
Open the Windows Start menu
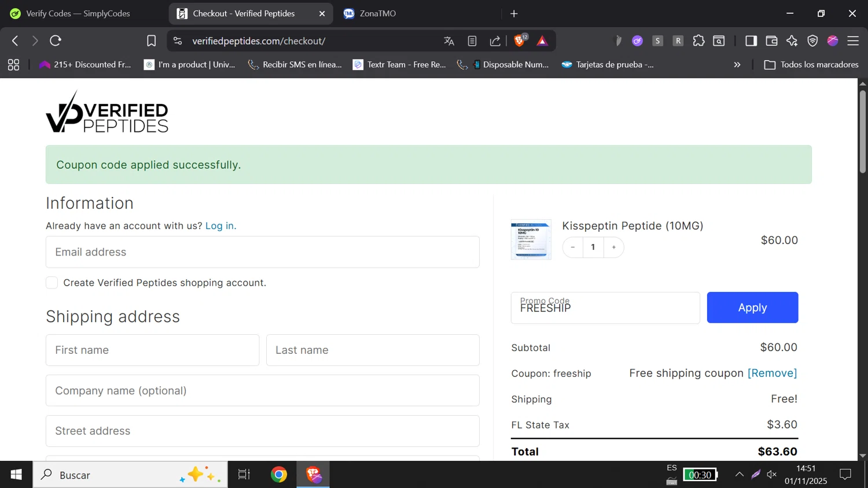[x=16, y=475]
